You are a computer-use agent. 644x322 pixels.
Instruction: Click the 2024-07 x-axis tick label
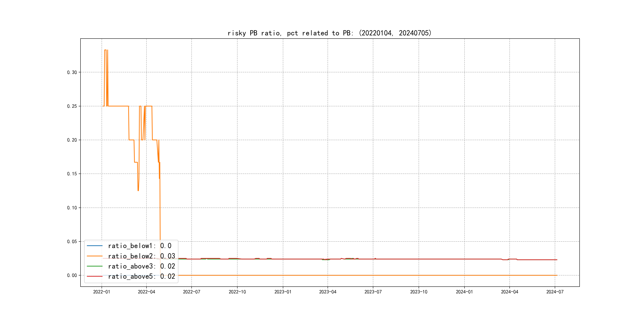(555, 292)
